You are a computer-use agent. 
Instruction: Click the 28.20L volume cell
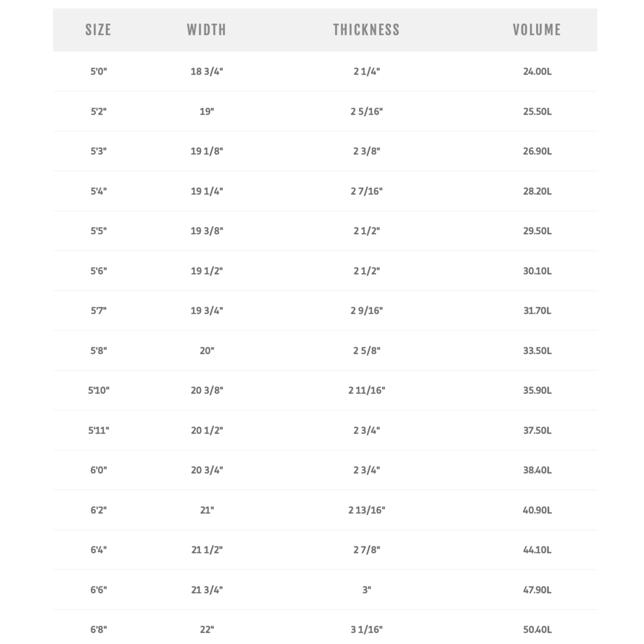[x=537, y=191]
